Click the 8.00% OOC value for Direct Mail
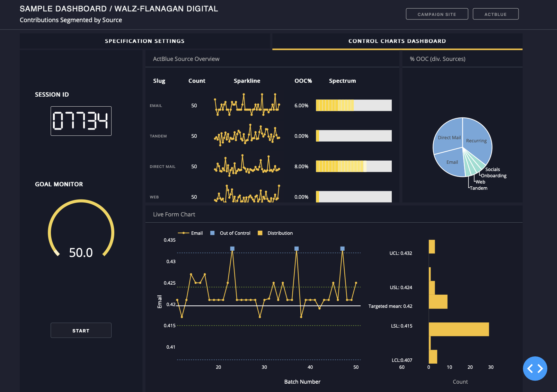Viewport: 557px width, 392px height. (x=301, y=166)
